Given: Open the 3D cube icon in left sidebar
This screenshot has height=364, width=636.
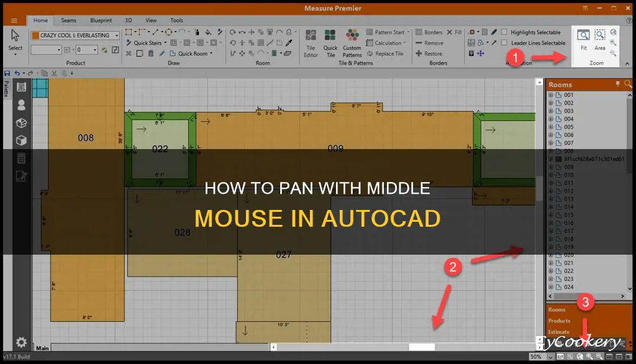Looking at the screenshot, I should coord(21,140).
